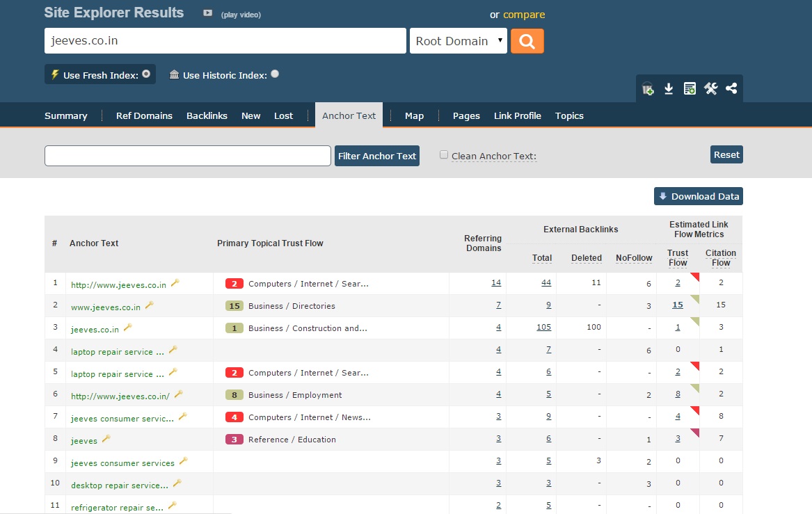812x514 pixels.
Task: Go to the Lost tab
Action: (x=283, y=116)
